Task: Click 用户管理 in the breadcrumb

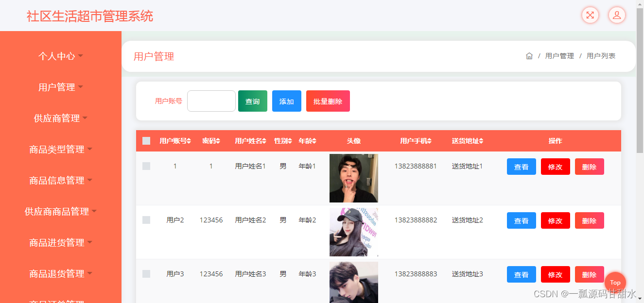Action: click(559, 56)
